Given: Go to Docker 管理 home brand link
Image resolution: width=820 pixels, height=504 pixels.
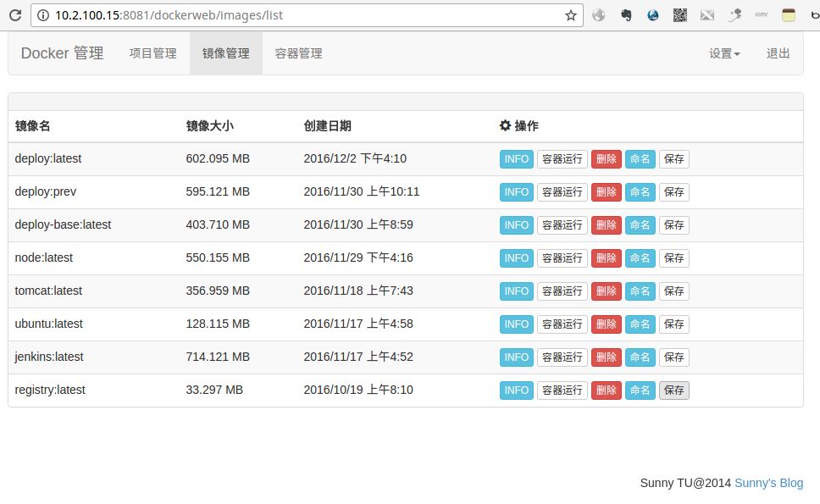Looking at the screenshot, I should click(x=62, y=53).
